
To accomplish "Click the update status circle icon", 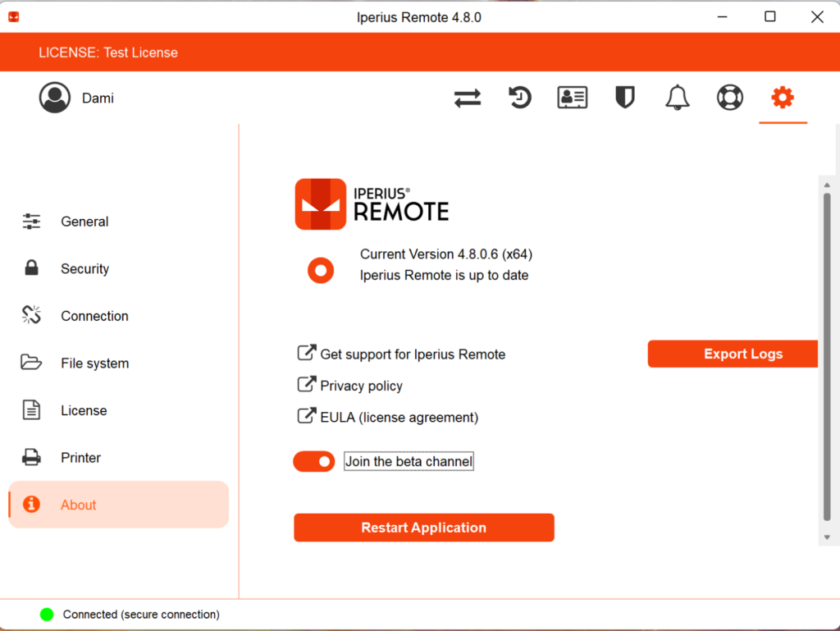I will point(321,271).
